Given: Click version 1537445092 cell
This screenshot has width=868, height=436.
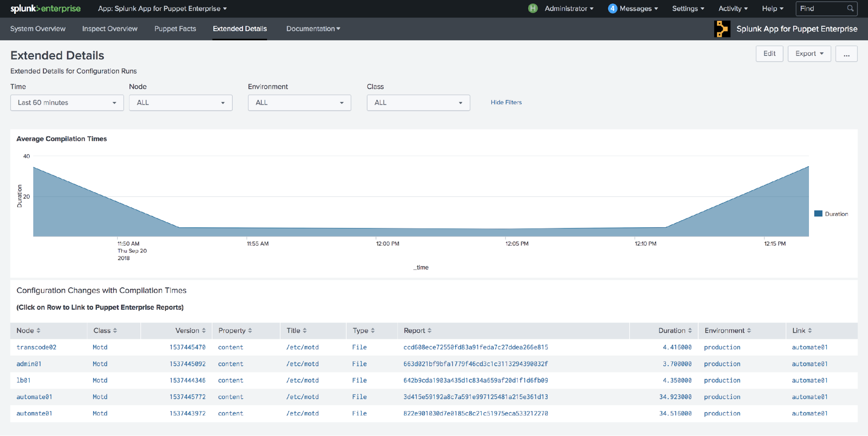Looking at the screenshot, I should [x=188, y=364].
